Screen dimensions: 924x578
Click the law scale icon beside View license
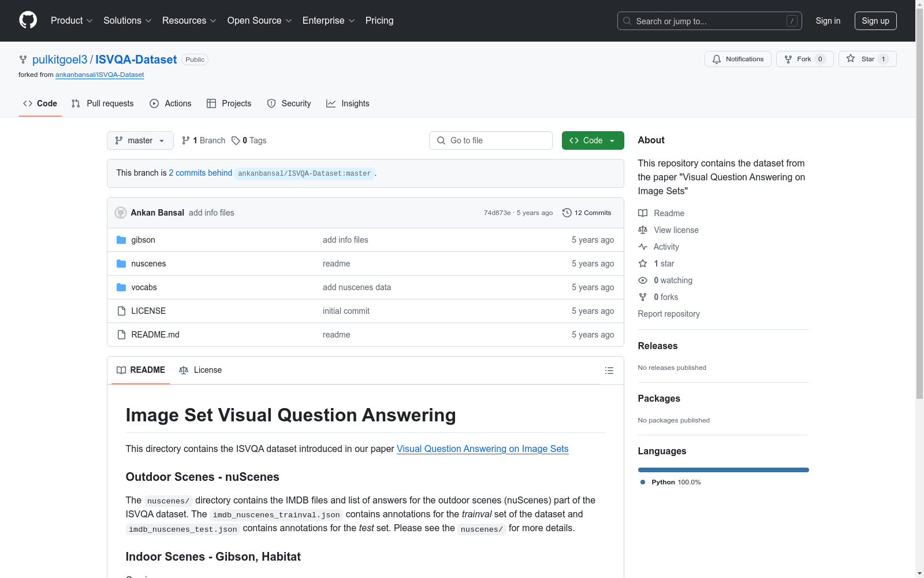(x=643, y=230)
